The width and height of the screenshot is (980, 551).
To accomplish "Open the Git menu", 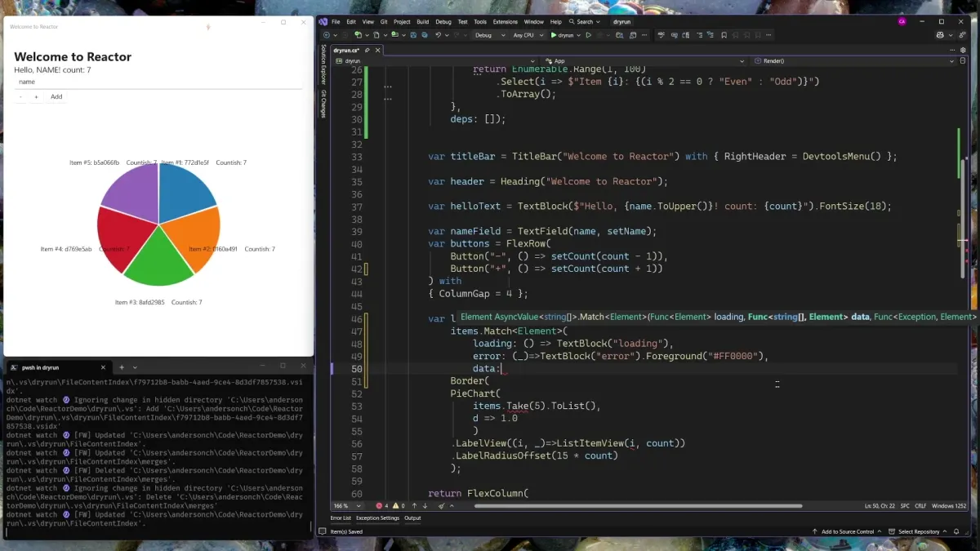I will pos(383,22).
